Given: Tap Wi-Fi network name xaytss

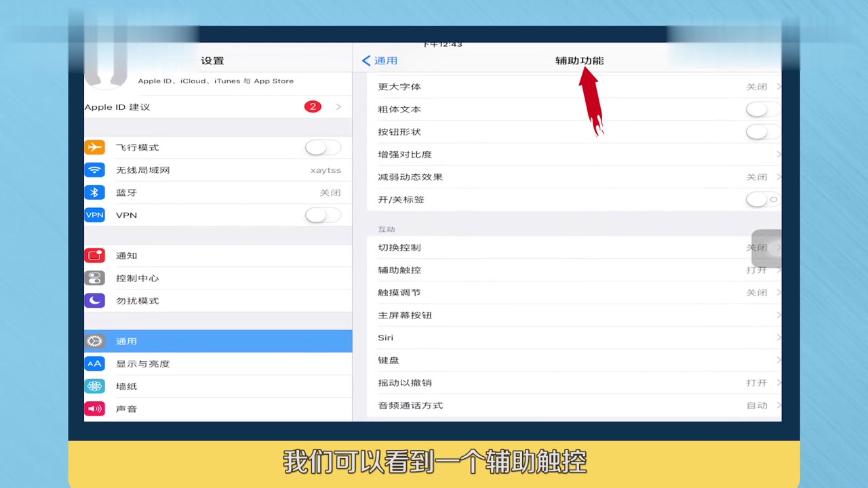Looking at the screenshot, I should [x=325, y=170].
